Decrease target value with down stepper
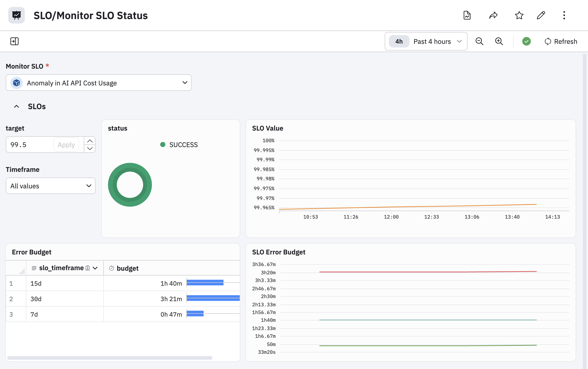This screenshot has height=369, width=588. tap(90, 148)
